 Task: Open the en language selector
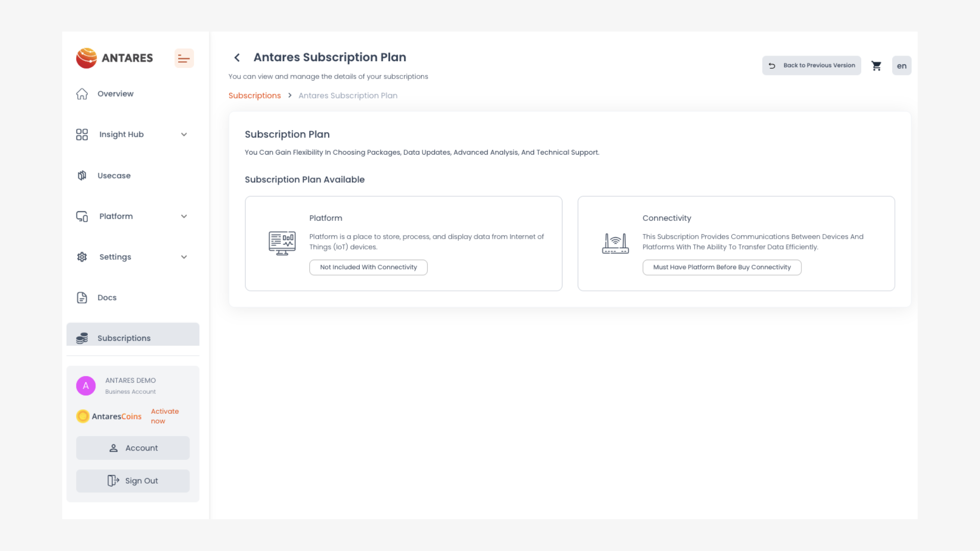901,66
